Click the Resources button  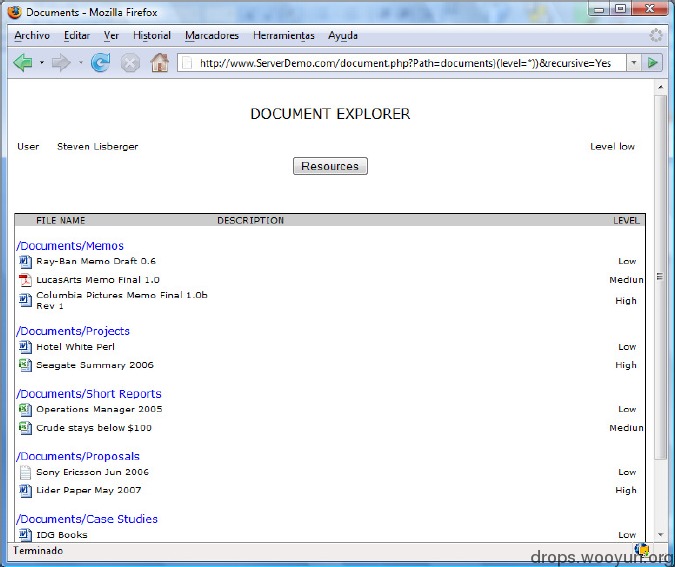pyautogui.click(x=330, y=166)
